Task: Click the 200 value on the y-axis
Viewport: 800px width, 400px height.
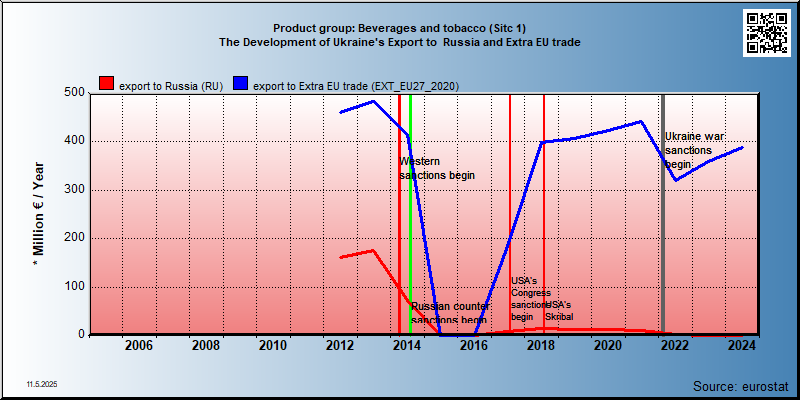Action: [x=74, y=238]
